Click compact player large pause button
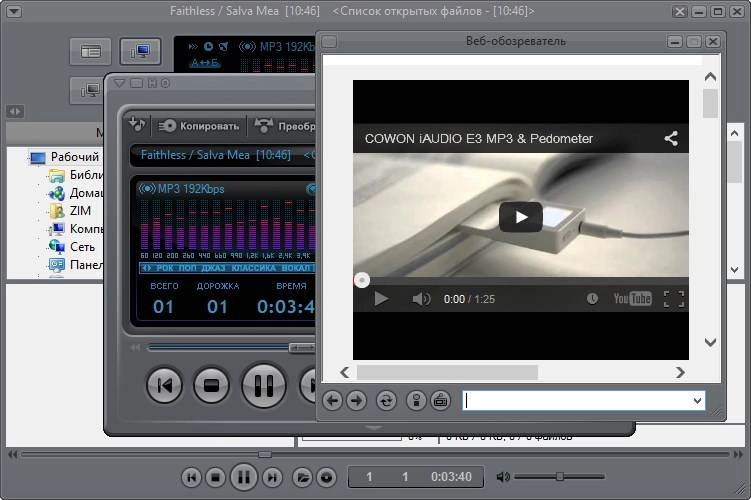The width and height of the screenshot is (751, 500). coord(263,385)
